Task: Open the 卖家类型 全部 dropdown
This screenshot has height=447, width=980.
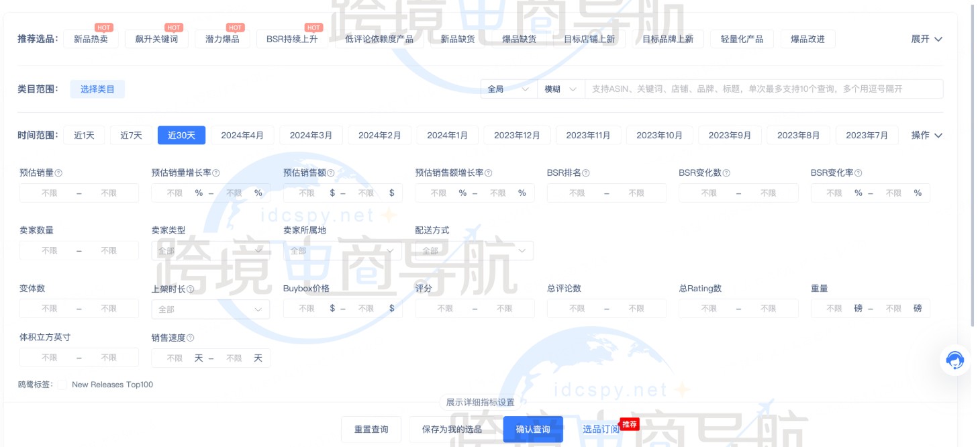Action: point(211,250)
